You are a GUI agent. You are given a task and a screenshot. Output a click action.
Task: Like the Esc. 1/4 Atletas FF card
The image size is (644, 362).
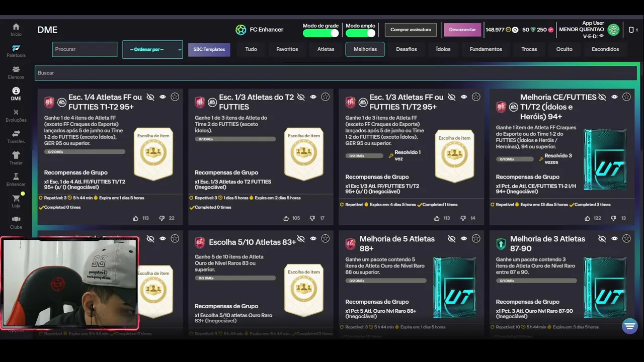tap(136, 218)
